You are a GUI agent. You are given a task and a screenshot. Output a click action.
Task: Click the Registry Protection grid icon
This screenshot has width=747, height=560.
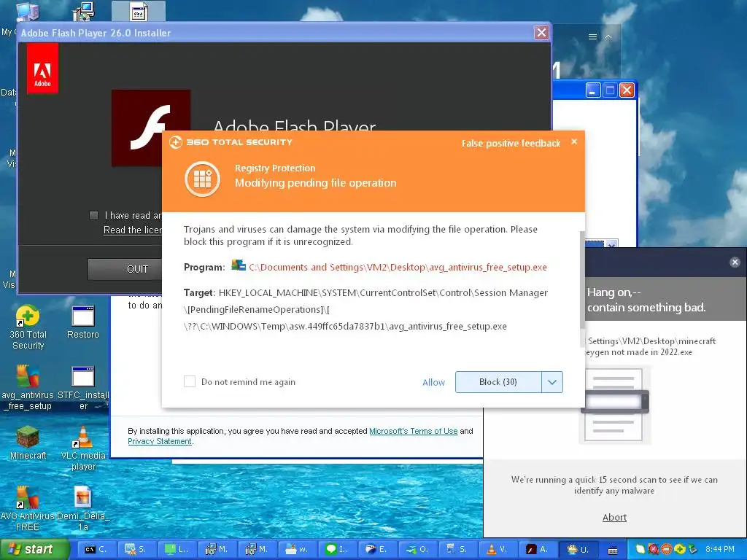pyautogui.click(x=203, y=179)
